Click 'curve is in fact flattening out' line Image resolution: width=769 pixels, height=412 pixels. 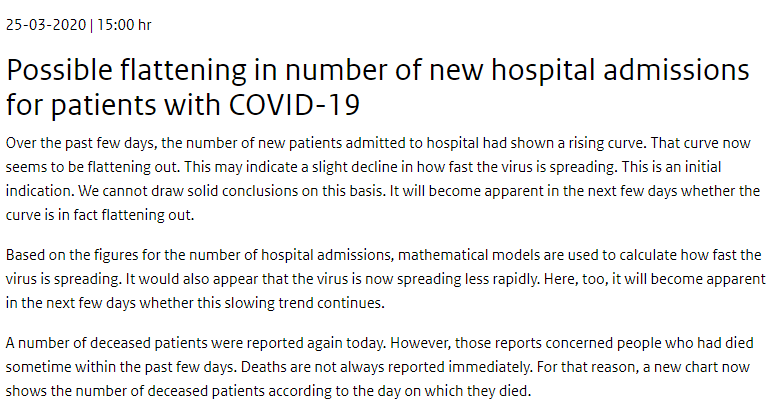tap(100, 215)
